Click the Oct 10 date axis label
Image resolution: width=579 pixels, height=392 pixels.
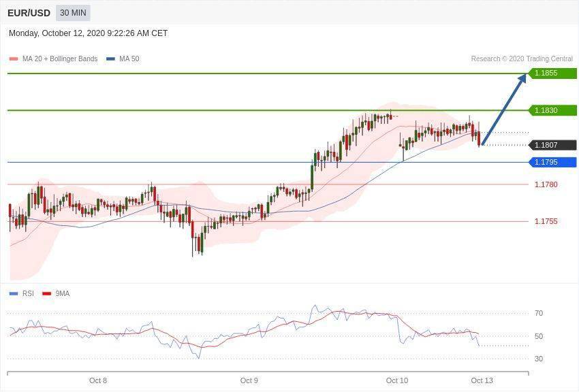point(397,380)
